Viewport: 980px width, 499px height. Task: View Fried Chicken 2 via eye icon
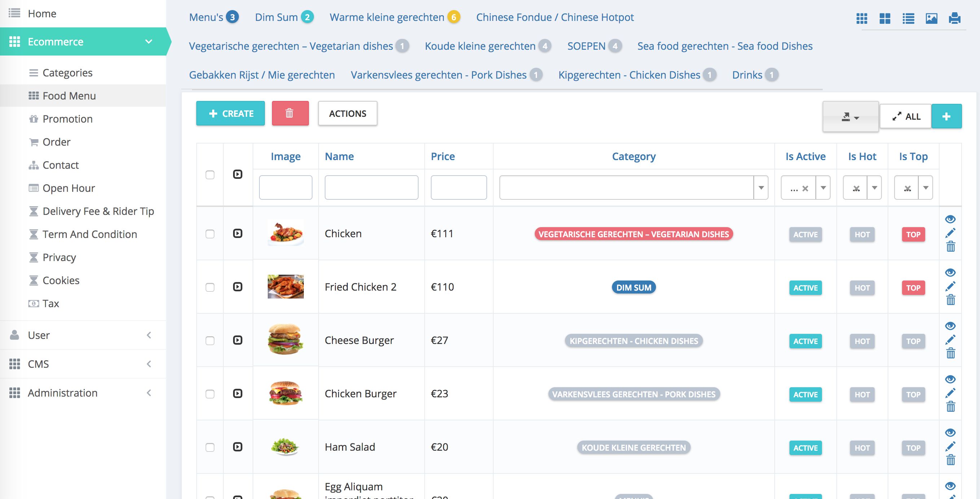tap(950, 273)
